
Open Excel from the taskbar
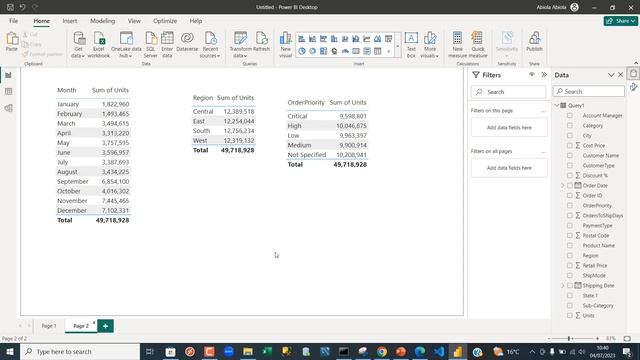point(267,351)
